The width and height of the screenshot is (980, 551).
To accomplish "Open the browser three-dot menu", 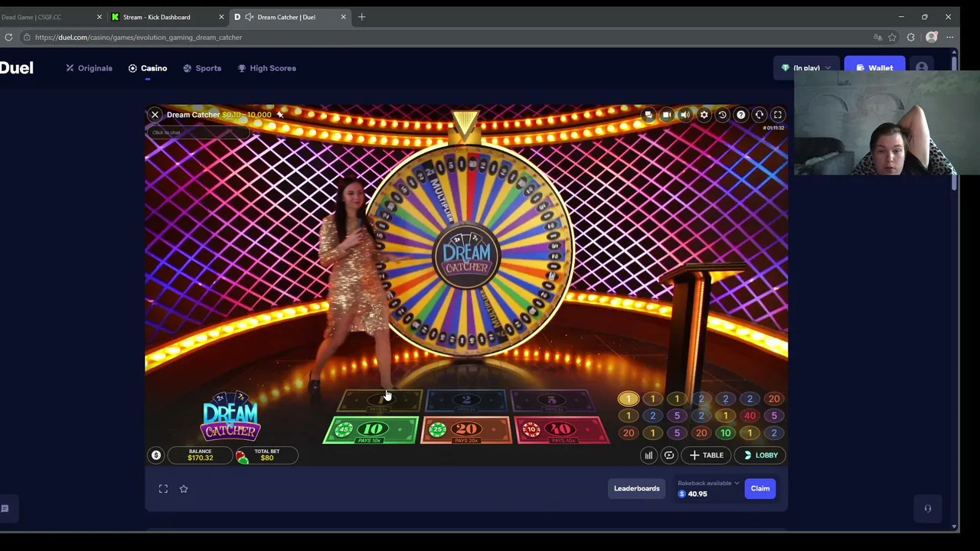I will coord(950,37).
